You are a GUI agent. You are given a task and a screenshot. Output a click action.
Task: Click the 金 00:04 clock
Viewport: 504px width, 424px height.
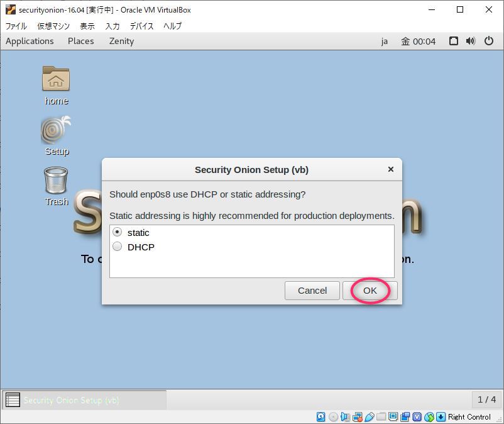pos(418,42)
